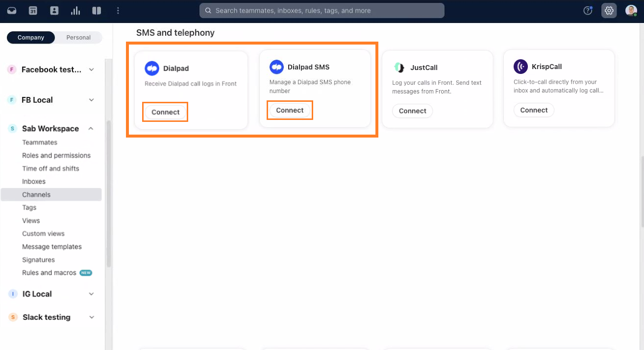Open the user profile avatar
This screenshot has width=644, height=350.
[x=631, y=10]
